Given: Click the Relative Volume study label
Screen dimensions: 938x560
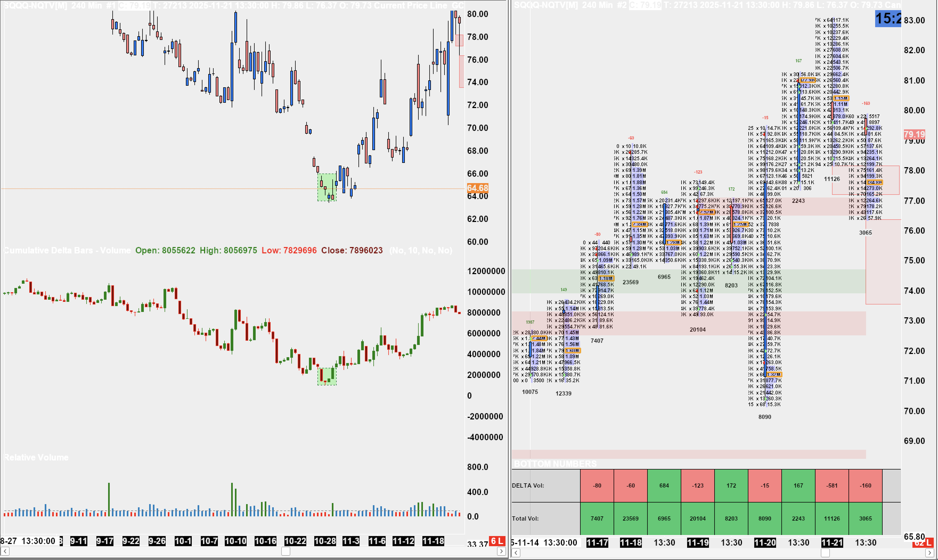Looking at the screenshot, I should [36, 457].
